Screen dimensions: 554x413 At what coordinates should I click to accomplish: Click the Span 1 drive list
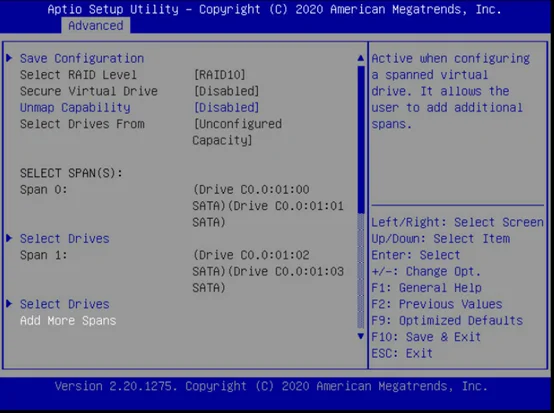[x=268, y=271]
